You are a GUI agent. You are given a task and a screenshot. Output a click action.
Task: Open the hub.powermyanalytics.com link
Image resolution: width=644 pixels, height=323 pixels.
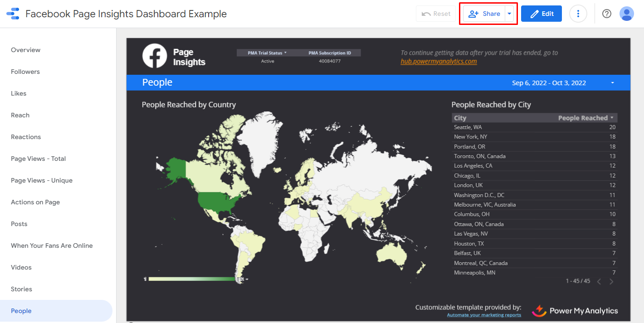coord(439,61)
